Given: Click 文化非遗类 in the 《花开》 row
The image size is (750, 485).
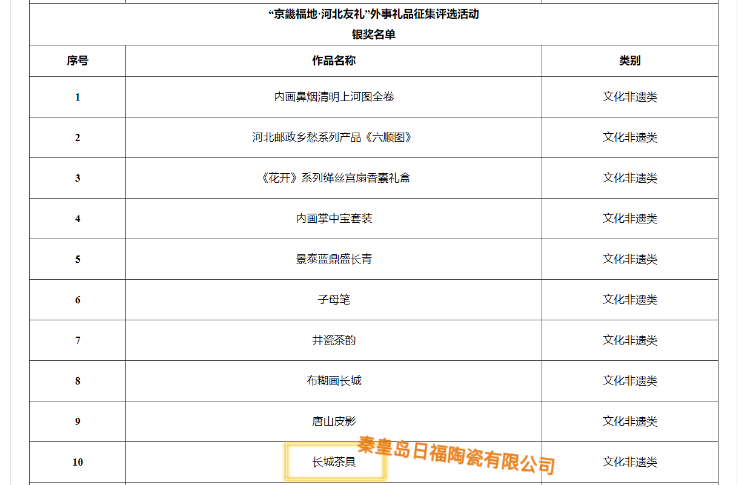Looking at the screenshot, I should point(629,178).
